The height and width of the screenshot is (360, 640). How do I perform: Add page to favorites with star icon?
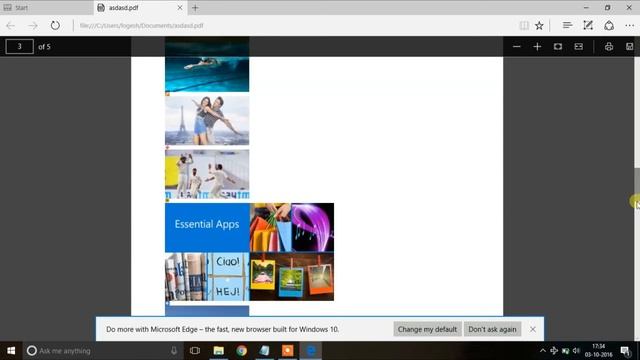(x=539, y=26)
